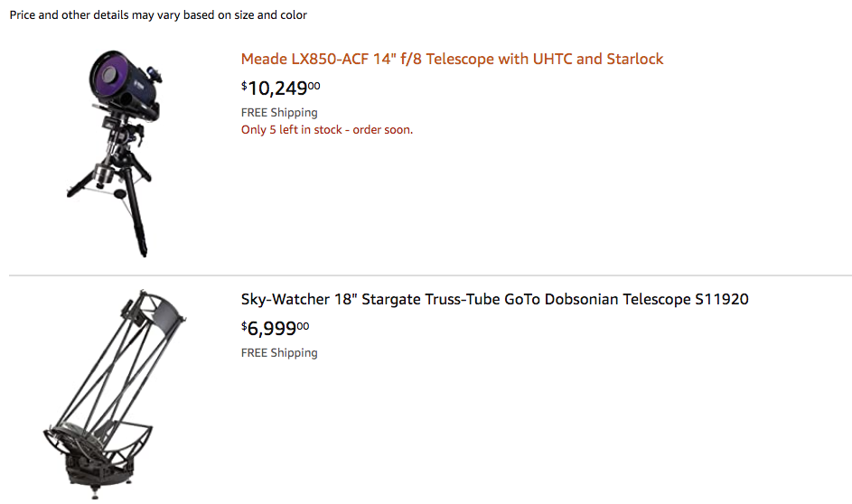Open the Meade LX850-ACF telescope product title
Viewport: 852px width, 504px height.
tap(452, 60)
